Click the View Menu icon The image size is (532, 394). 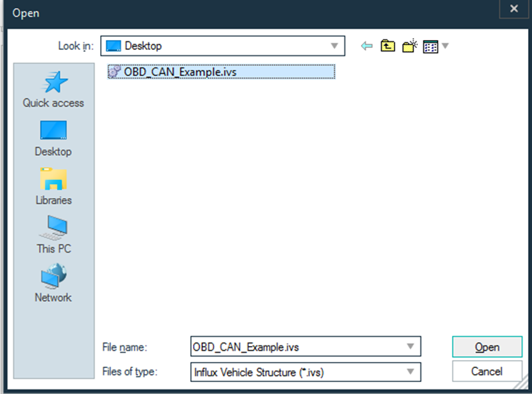pos(431,47)
